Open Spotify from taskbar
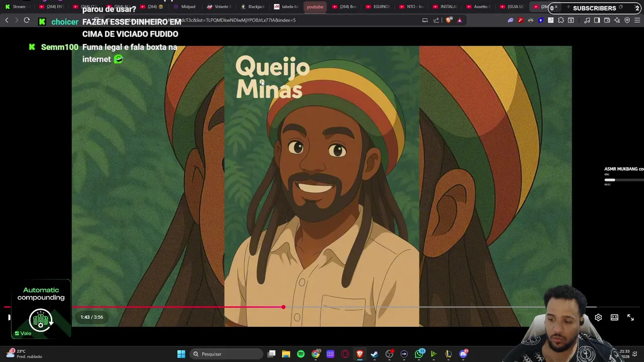The image size is (644, 362). pos(301,354)
